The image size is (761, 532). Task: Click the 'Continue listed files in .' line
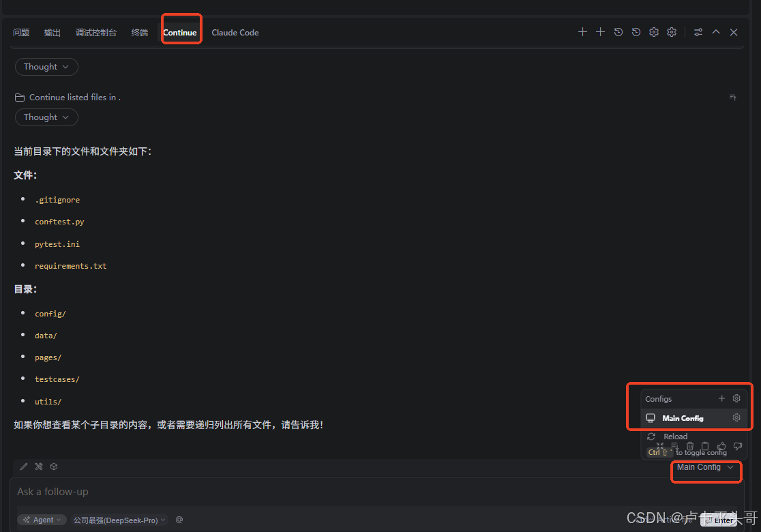click(75, 98)
